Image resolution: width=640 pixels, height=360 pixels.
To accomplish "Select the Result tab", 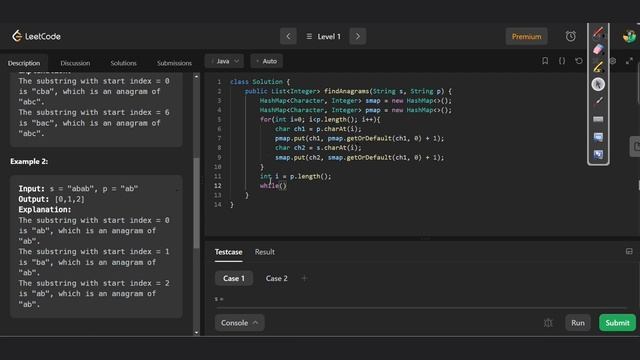I will (264, 252).
